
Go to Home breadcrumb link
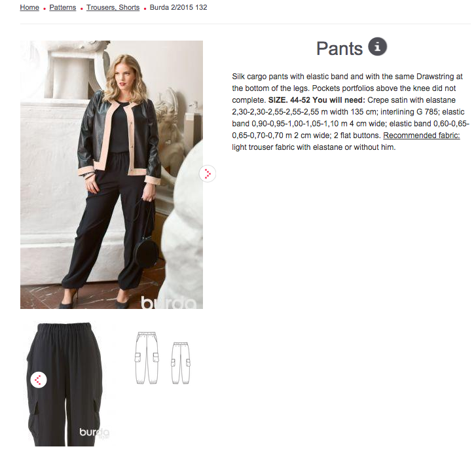tap(29, 7)
